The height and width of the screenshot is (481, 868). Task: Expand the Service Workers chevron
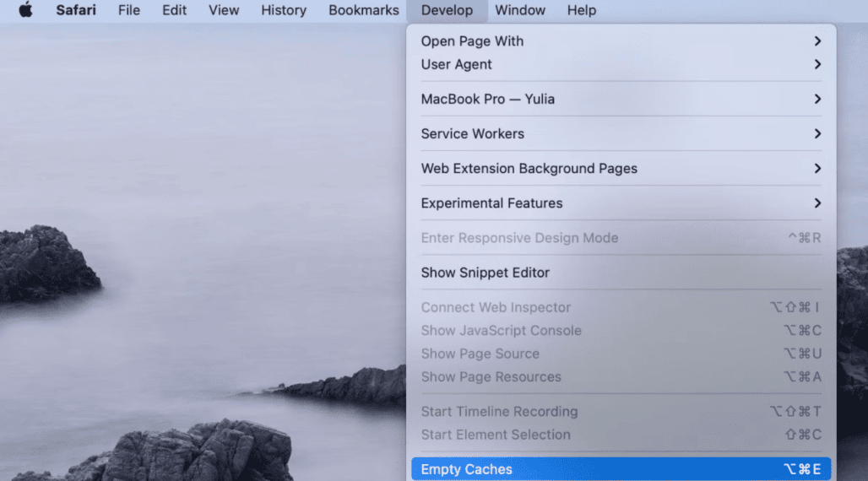point(817,133)
